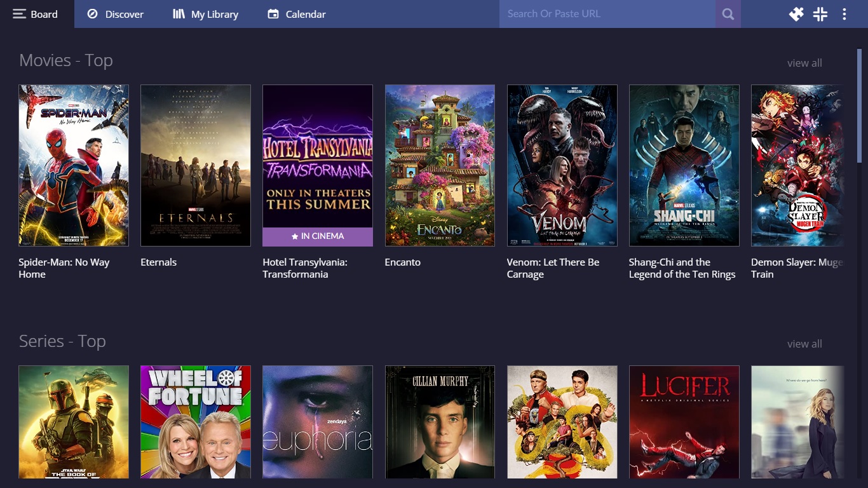The image size is (868, 488).
Task: Click the Lucifer series poster
Action: (683, 421)
